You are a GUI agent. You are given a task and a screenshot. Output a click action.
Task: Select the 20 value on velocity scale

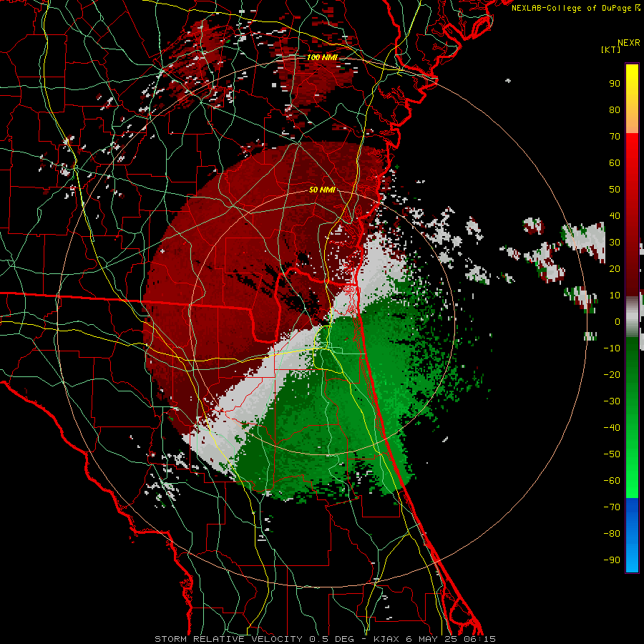615,269
